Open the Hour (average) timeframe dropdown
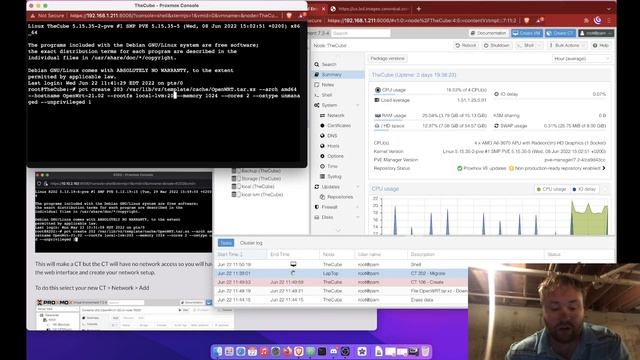Image resolution: width=640 pixels, height=360 pixels. pos(581,59)
